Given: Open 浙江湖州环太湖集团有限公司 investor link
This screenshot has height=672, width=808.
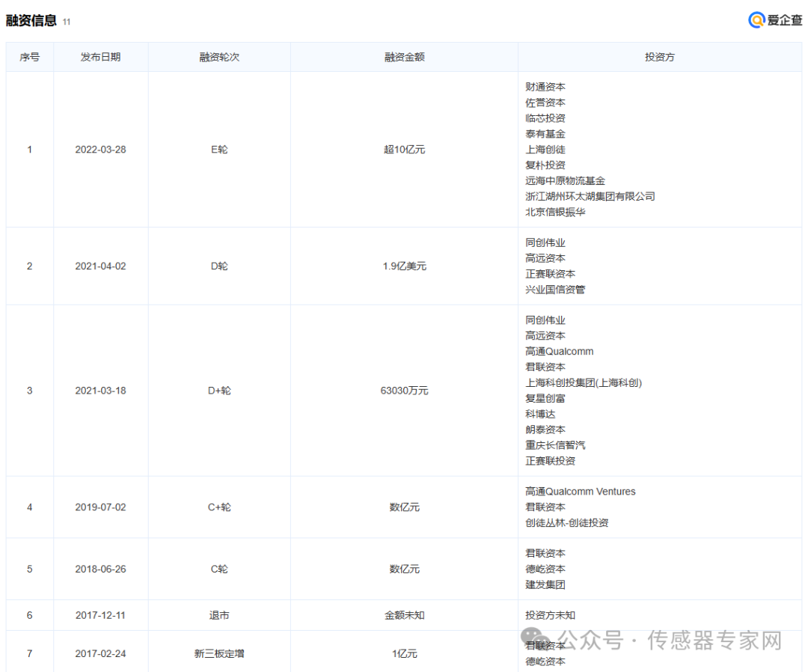Looking at the screenshot, I should [x=590, y=196].
